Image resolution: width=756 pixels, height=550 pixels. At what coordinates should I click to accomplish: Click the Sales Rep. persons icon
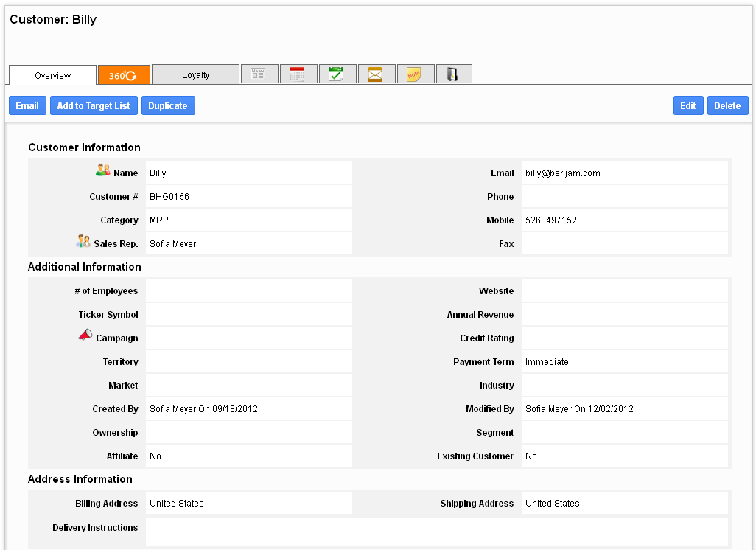tap(83, 241)
